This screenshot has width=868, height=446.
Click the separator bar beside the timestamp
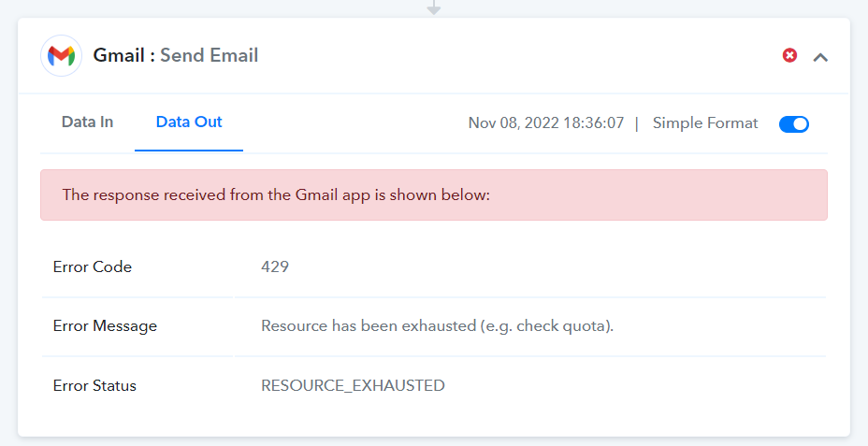pos(637,122)
